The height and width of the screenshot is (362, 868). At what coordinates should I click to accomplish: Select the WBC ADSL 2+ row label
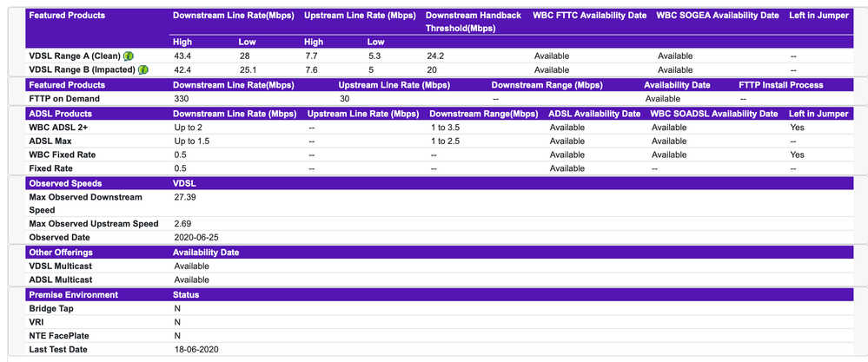[x=57, y=128]
